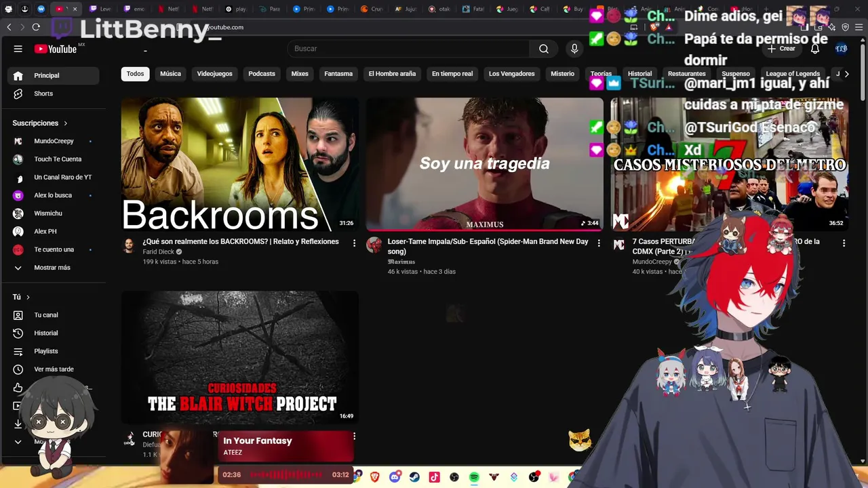Show more category chips with the right arrow
Viewport: 868px width, 488px height.
point(846,74)
